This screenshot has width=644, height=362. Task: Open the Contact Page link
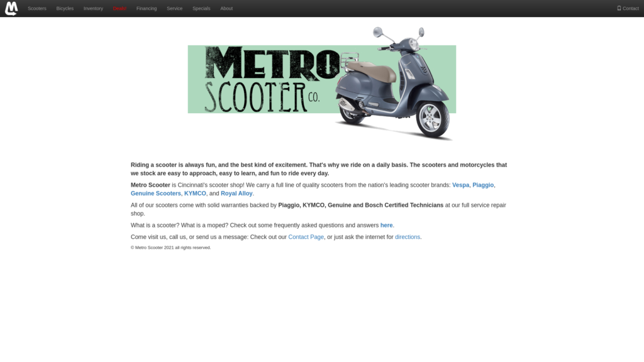click(x=306, y=237)
